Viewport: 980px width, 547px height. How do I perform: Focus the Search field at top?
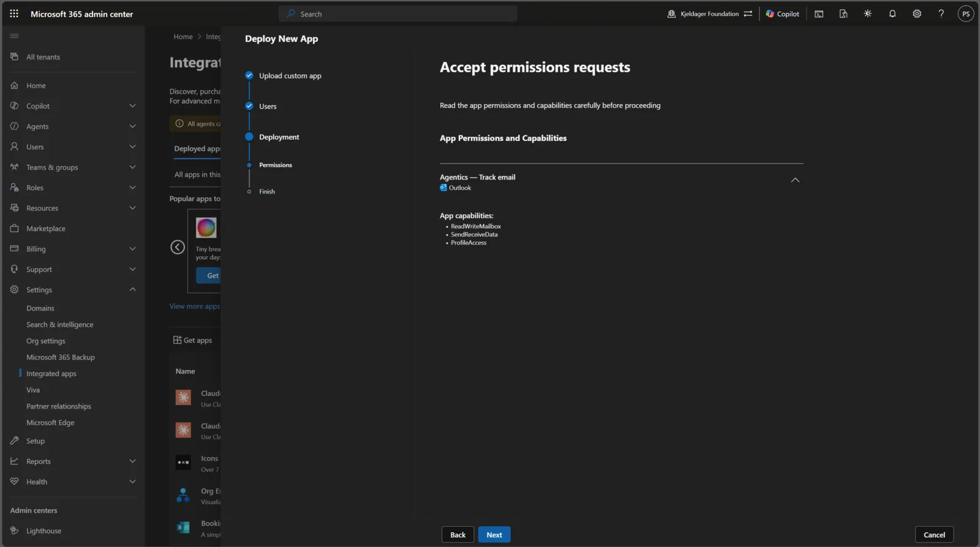tap(398, 13)
